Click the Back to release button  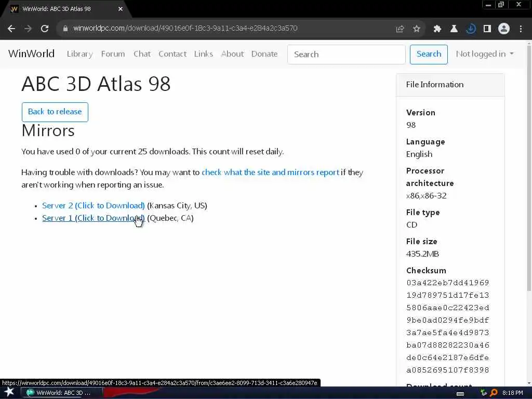click(55, 112)
